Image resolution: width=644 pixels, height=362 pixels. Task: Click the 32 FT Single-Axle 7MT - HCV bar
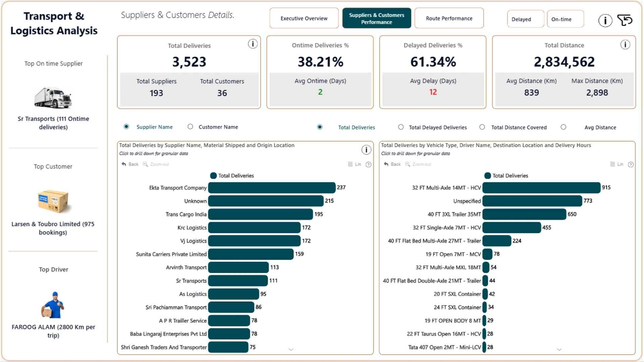[512, 228]
